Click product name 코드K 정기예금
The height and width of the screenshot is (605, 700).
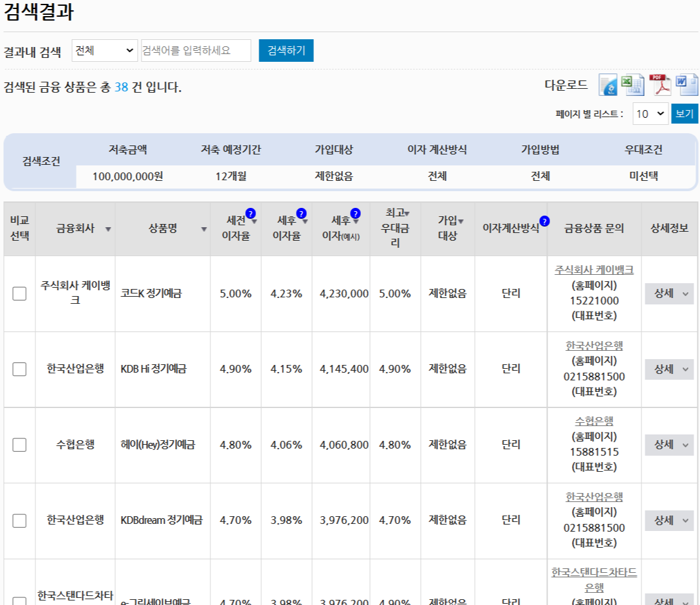pos(151,293)
